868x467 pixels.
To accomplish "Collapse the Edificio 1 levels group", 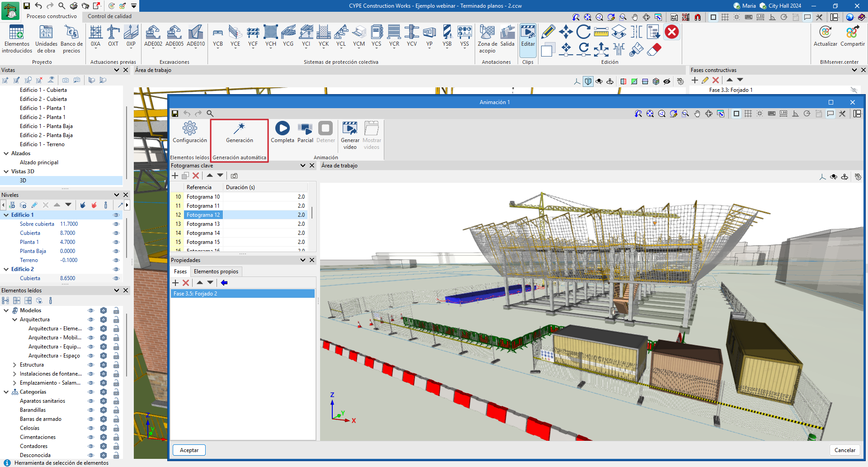I will [6, 215].
